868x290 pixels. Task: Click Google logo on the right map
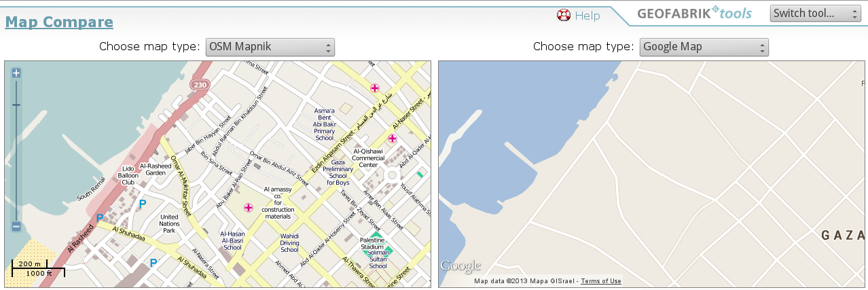point(460,266)
